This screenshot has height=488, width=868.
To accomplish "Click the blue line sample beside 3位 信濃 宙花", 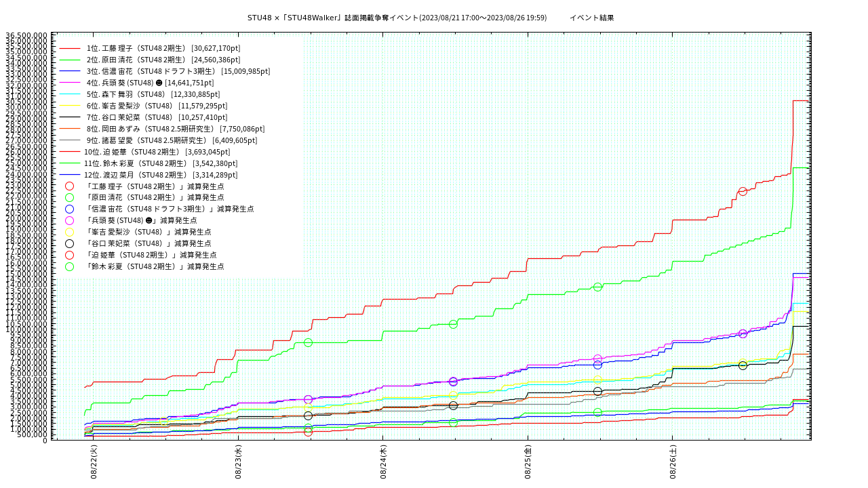I will [70, 72].
